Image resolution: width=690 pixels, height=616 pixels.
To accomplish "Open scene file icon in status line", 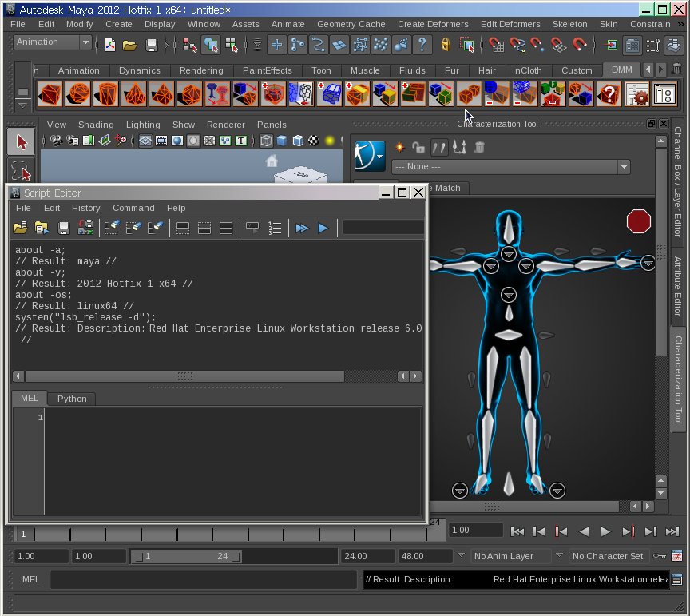I will pos(129,45).
